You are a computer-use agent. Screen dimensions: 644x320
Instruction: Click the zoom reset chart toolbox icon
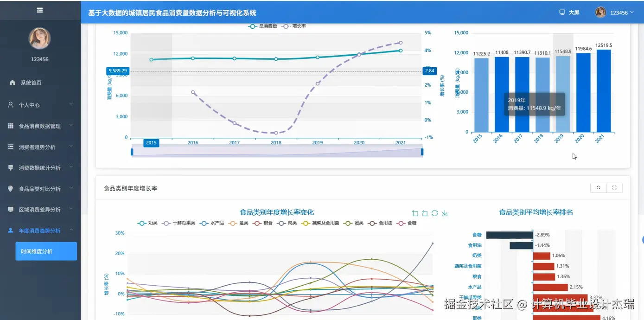(x=425, y=213)
